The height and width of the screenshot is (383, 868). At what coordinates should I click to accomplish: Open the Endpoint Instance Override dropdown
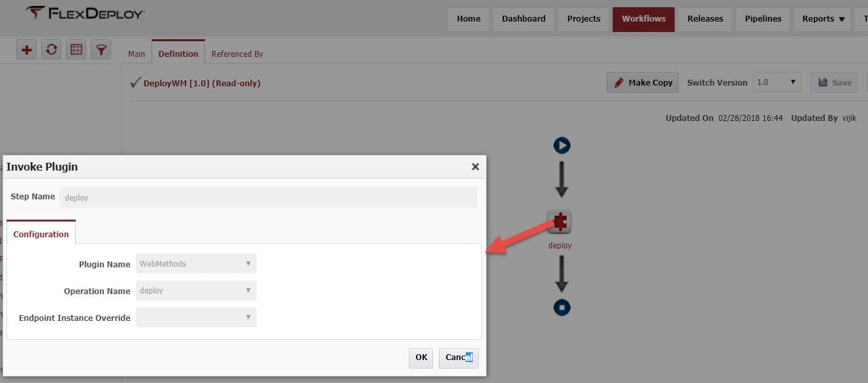196,318
